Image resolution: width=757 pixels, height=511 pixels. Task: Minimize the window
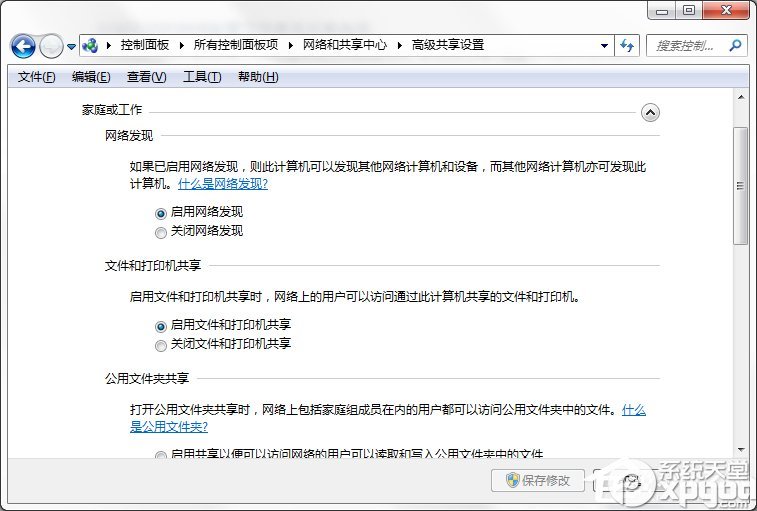coord(662,11)
